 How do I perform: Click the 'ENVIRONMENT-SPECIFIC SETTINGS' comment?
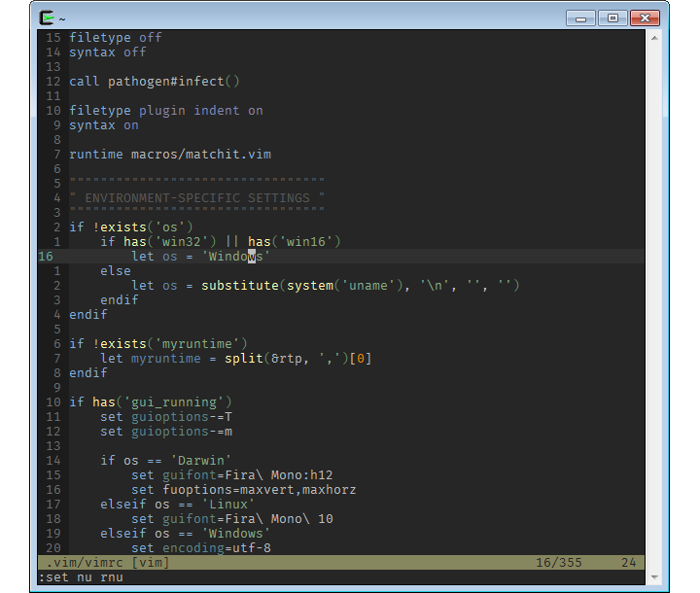click(196, 197)
